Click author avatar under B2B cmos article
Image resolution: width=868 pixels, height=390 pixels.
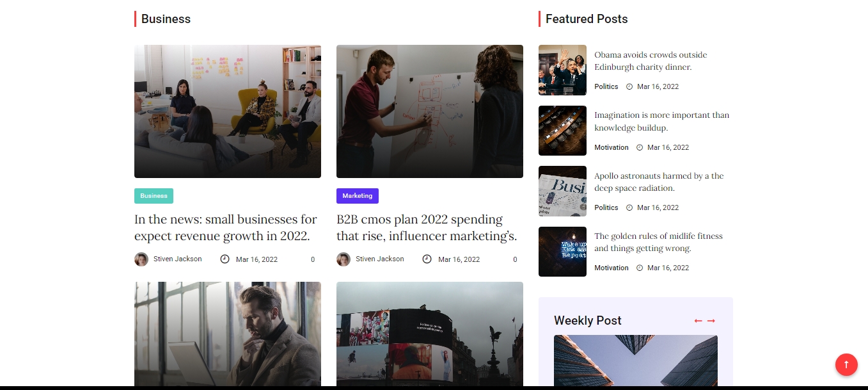343,259
